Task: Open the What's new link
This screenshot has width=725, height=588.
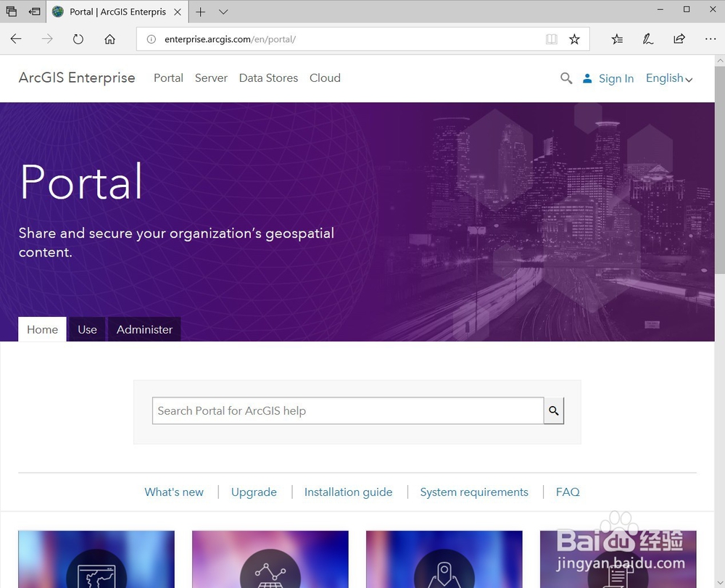Action: tap(174, 492)
